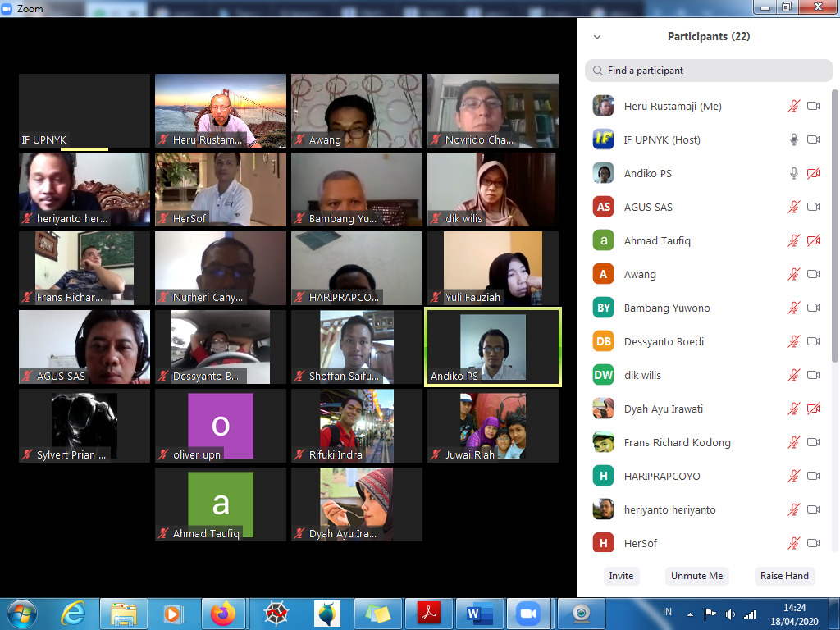
Task: Click the muted mic icon on Awang's list row
Action: (x=793, y=274)
